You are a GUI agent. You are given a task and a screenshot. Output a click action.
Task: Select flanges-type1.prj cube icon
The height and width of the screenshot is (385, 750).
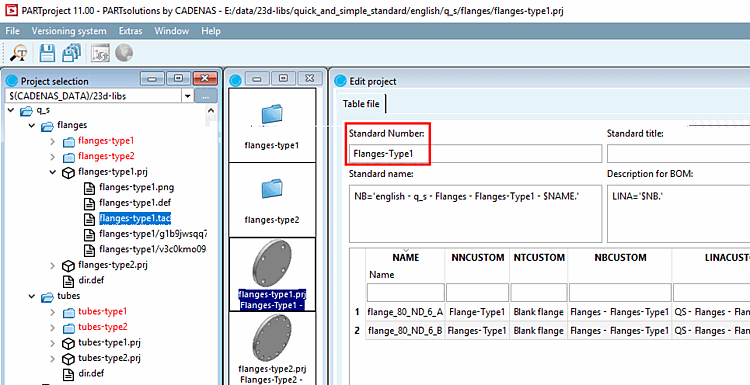pyautogui.click(x=69, y=172)
